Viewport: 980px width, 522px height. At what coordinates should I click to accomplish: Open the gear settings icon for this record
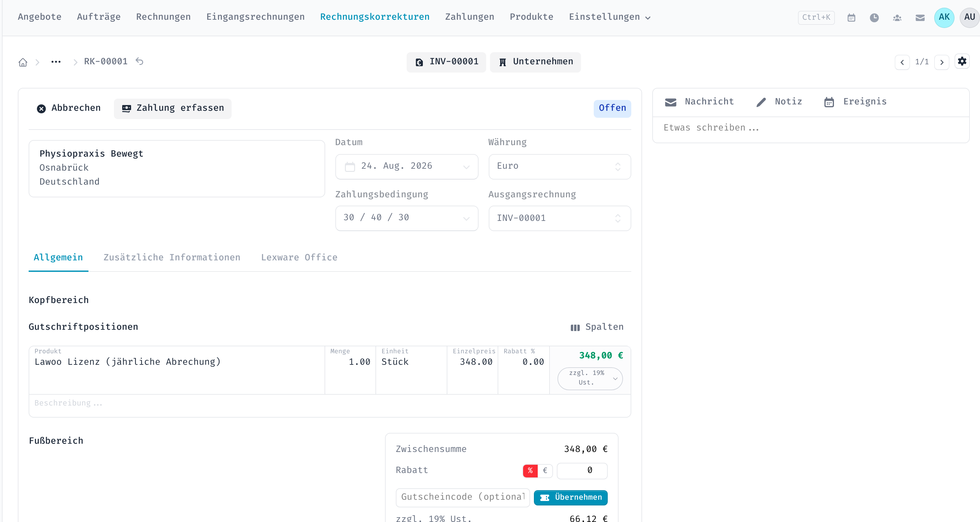pyautogui.click(x=962, y=61)
